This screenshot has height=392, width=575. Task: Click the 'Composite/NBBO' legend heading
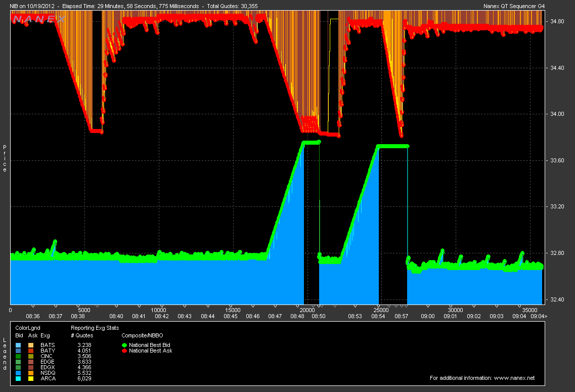tap(142, 335)
